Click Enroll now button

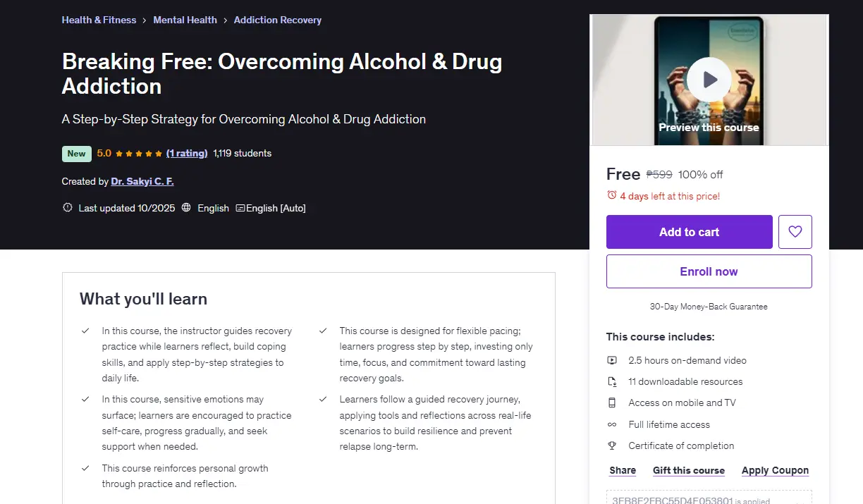point(709,271)
